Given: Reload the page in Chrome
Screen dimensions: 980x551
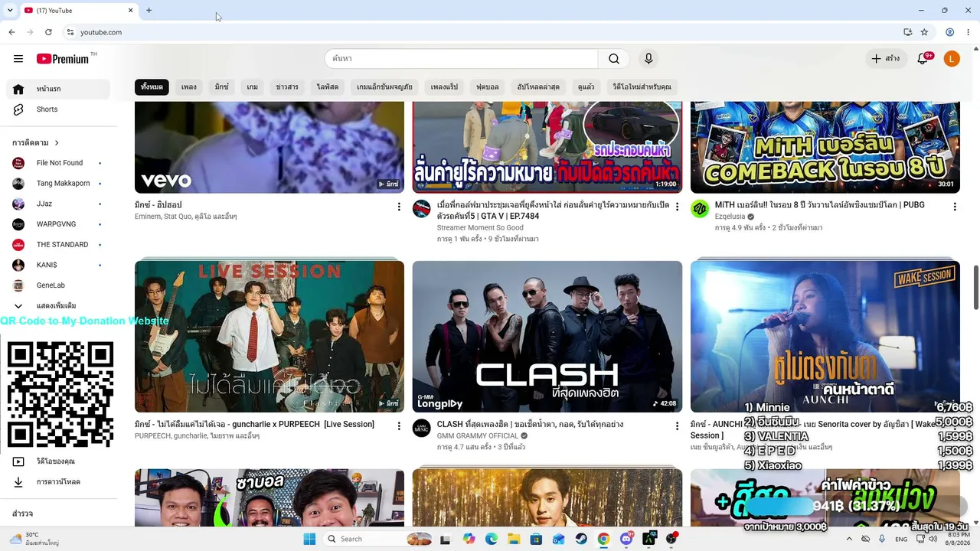Looking at the screenshot, I should coord(48,32).
